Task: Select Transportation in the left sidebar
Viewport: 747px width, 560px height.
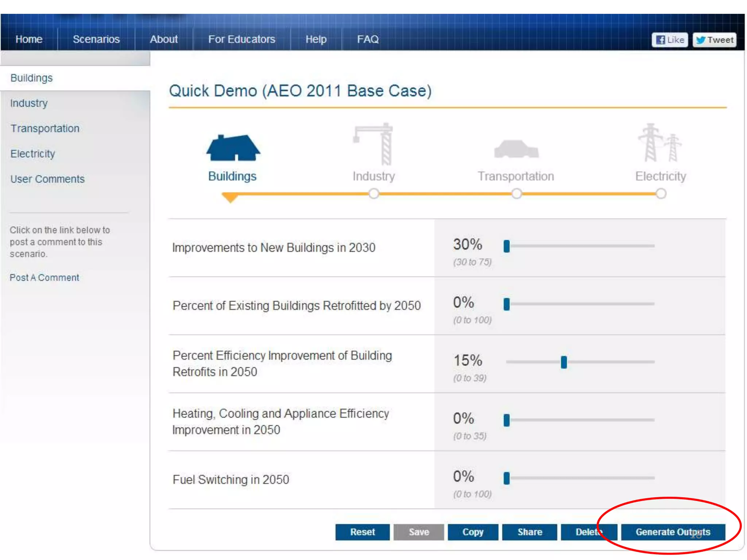Action: (45, 128)
